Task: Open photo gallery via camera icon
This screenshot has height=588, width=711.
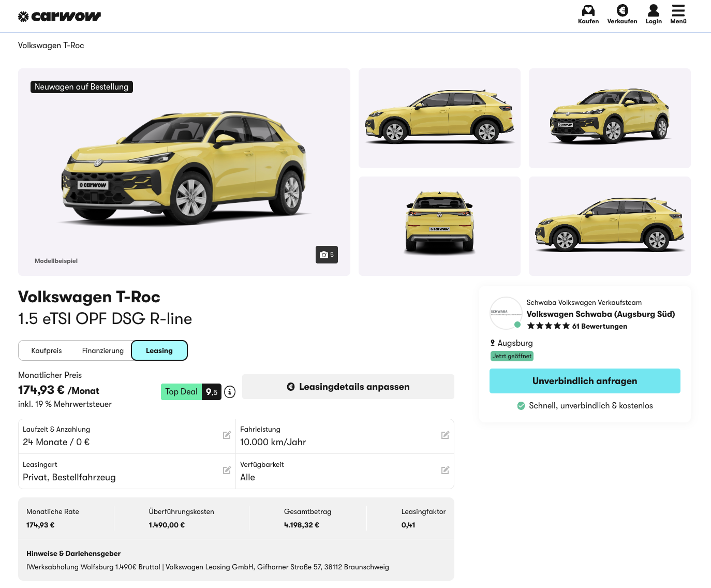Action: pos(327,255)
